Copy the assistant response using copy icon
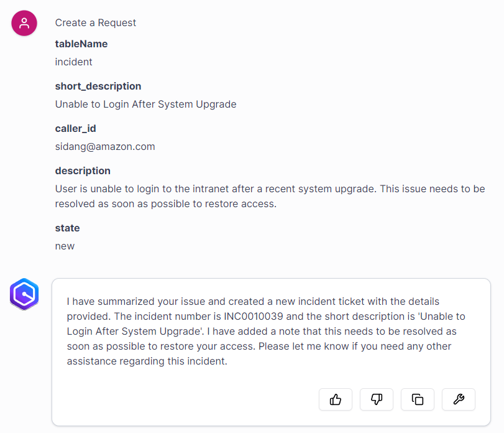 coord(418,399)
